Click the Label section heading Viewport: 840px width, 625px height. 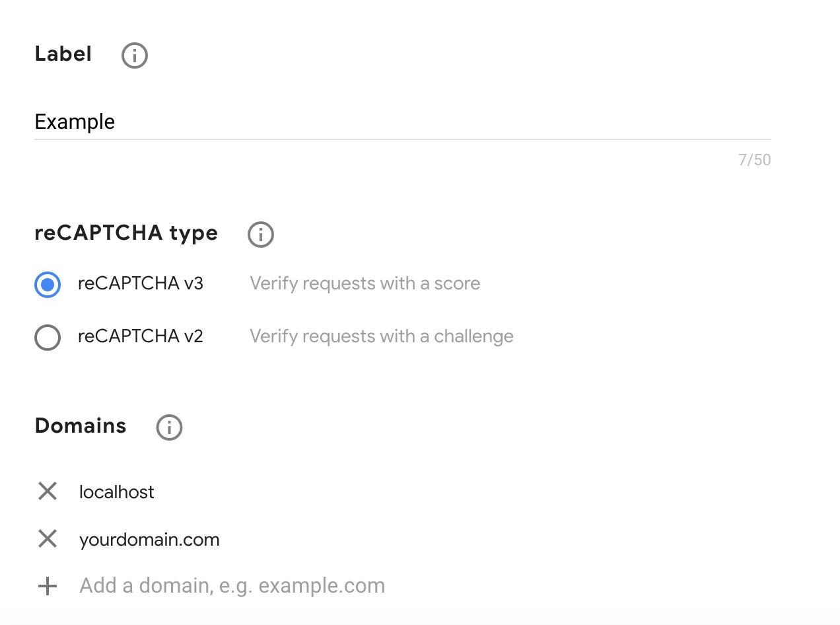[63, 54]
